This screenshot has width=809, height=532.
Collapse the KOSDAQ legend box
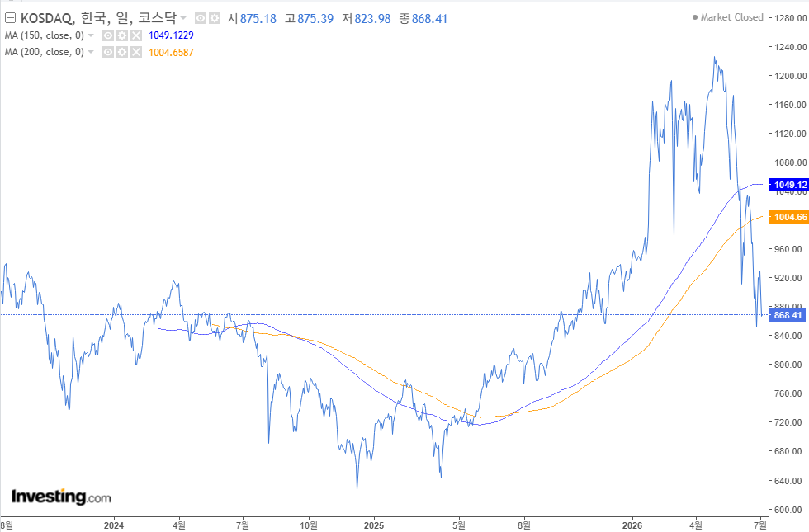point(10,18)
